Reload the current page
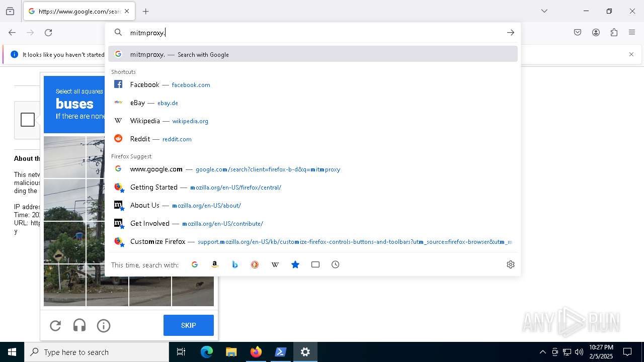 (x=48, y=33)
